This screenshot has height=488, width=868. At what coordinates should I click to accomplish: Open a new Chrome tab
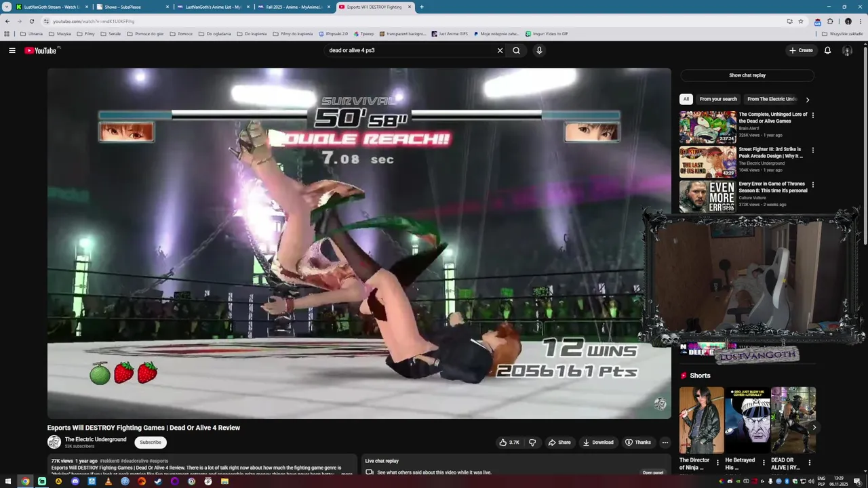[422, 7]
